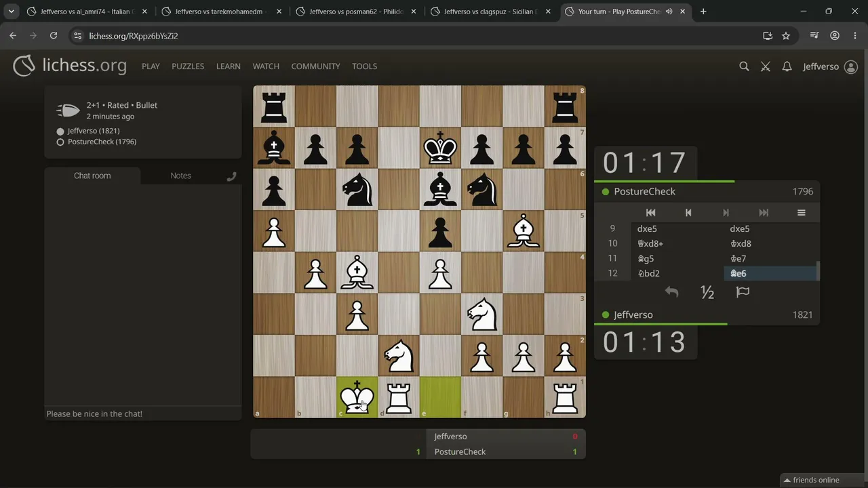
Task: Open the LEARN menu
Action: tap(229, 66)
